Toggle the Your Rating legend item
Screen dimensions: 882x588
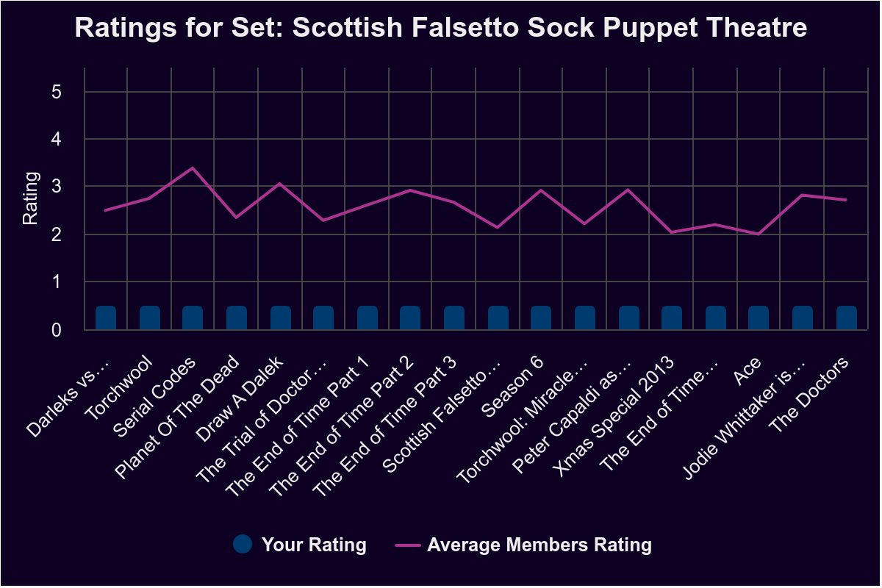299,545
